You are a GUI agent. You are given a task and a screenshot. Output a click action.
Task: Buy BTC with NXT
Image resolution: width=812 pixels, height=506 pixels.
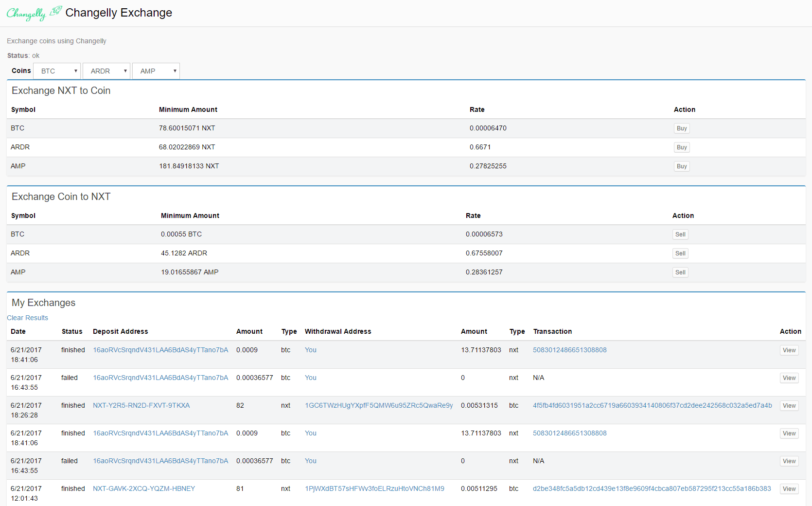[x=682, y=128]
